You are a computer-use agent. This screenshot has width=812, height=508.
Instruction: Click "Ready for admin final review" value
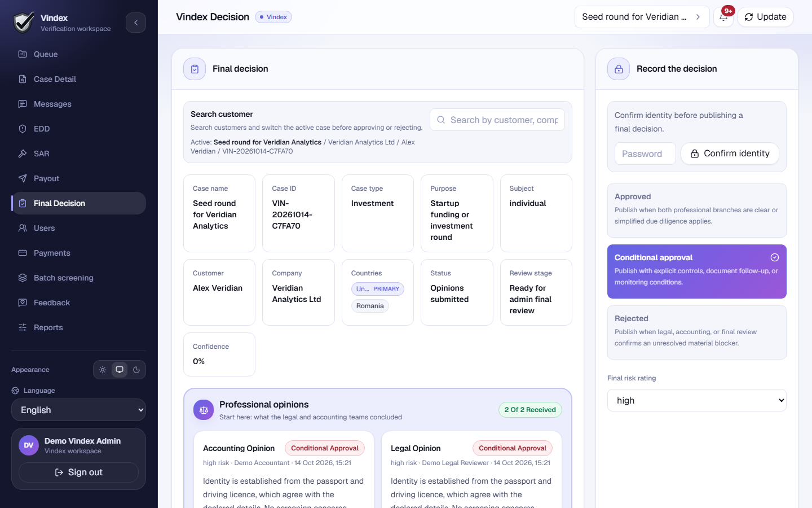[x=531, y=299]
